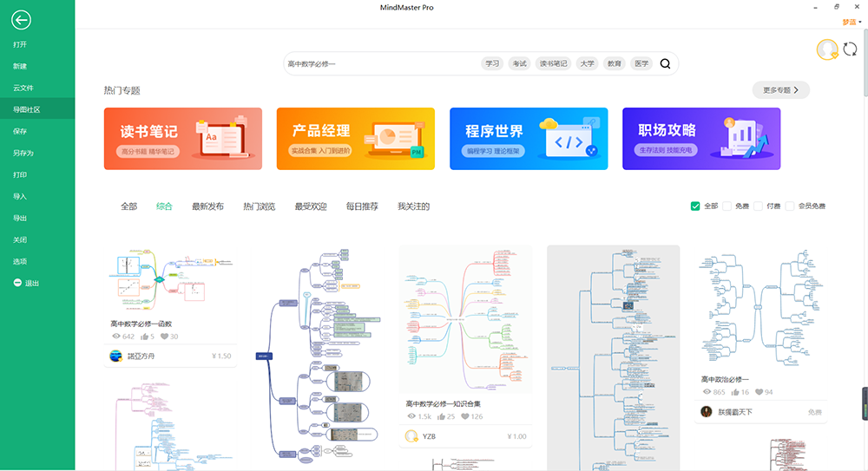Click the 高中数学必修一知识合集 title
The width and height of the screenshot is (868, 471).
(444, 403)
